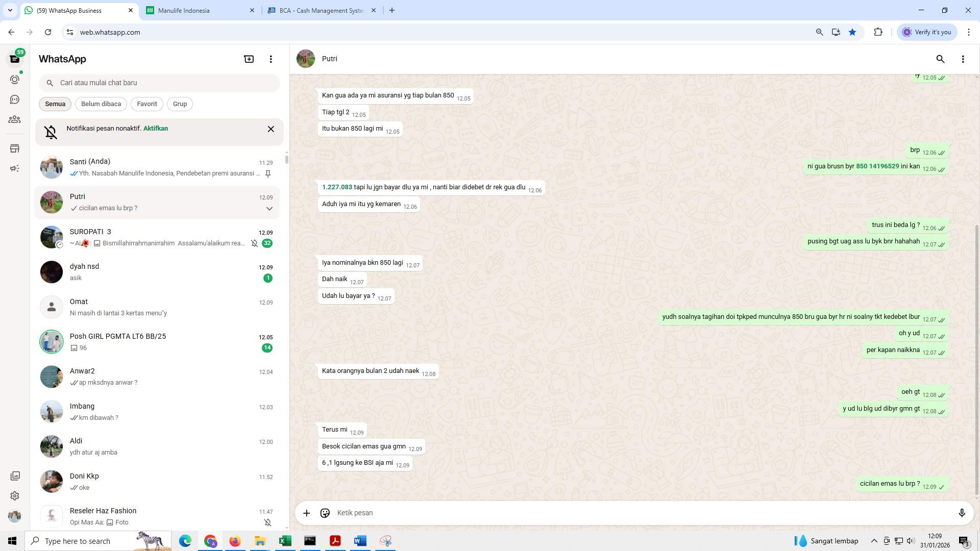Open the WhatsApp sidebar three-dot menu
Screen dimensions: 980x551
click(271, 59)
